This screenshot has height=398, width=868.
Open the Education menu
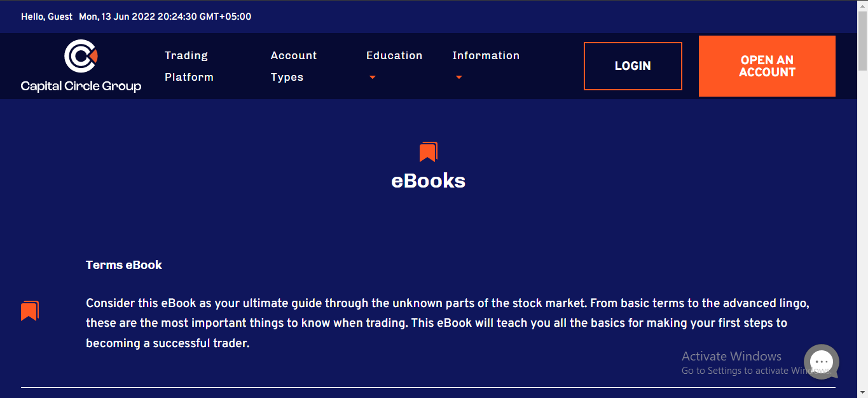(394, 56)
